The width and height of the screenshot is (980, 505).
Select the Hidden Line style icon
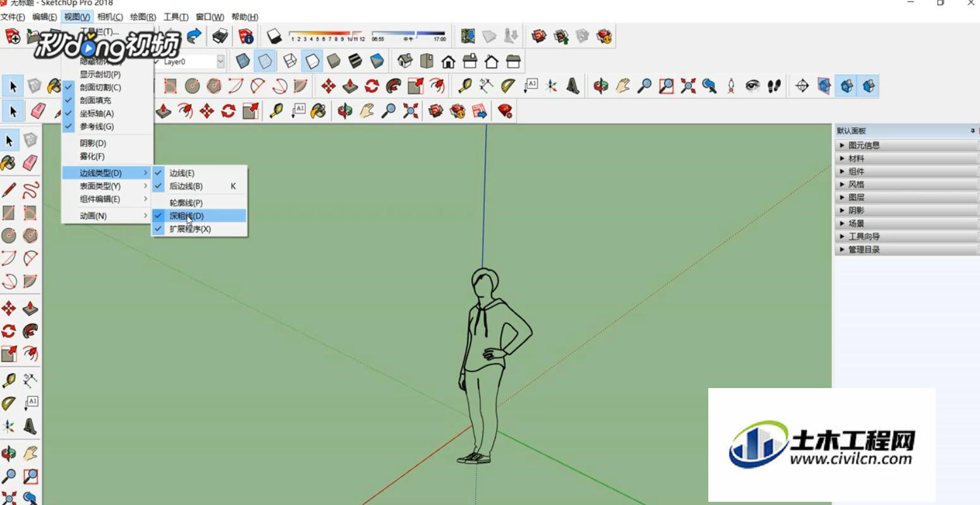tap(312, 61)
